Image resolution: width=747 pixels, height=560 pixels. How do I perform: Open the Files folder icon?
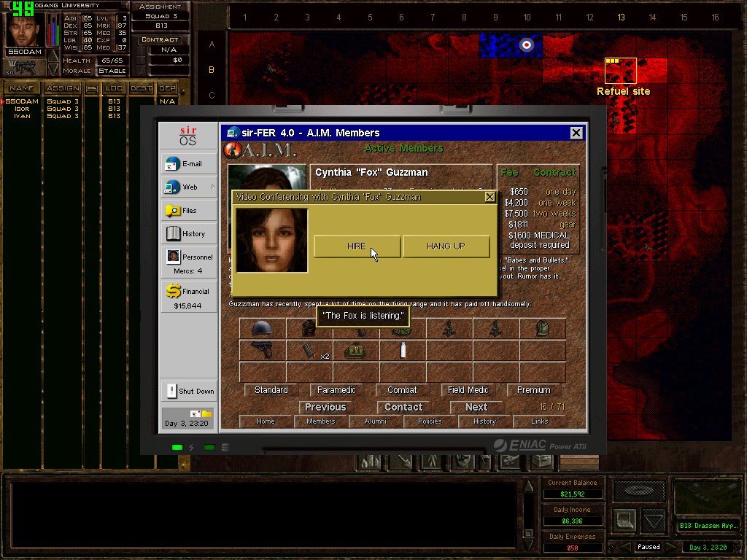pyautogui.click(x=189, y=211)
